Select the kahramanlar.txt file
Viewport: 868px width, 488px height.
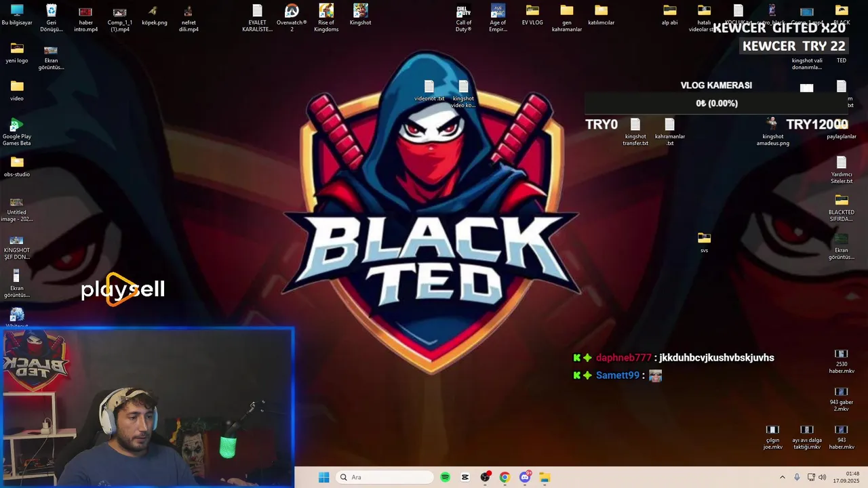pyautogui.click(x=670, y=131)
